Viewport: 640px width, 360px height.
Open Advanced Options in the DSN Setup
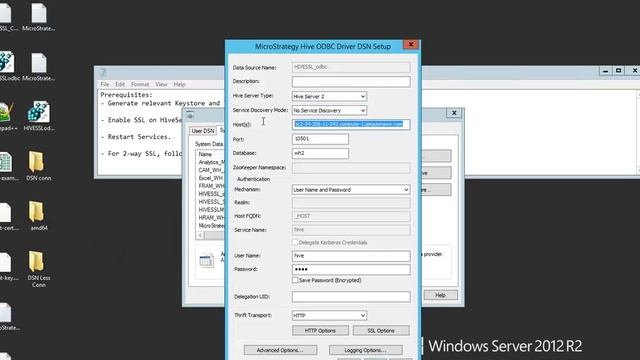click(280, 350)
